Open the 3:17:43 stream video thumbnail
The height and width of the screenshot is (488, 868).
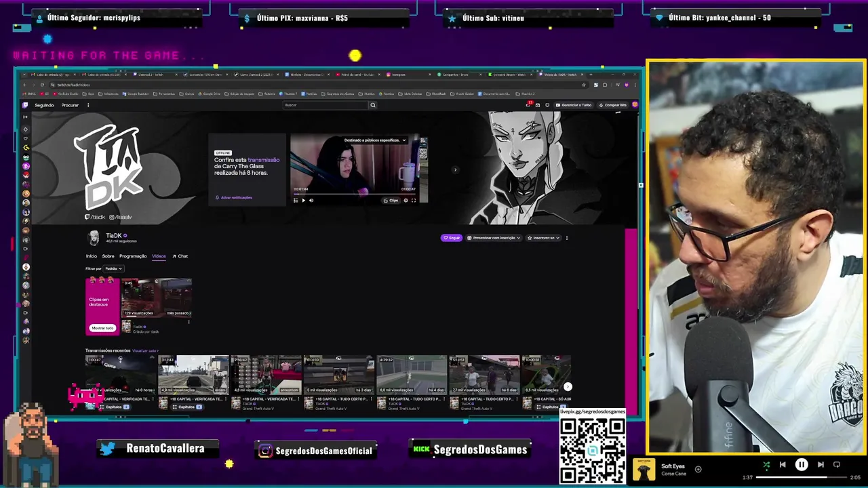click(193, 374)
